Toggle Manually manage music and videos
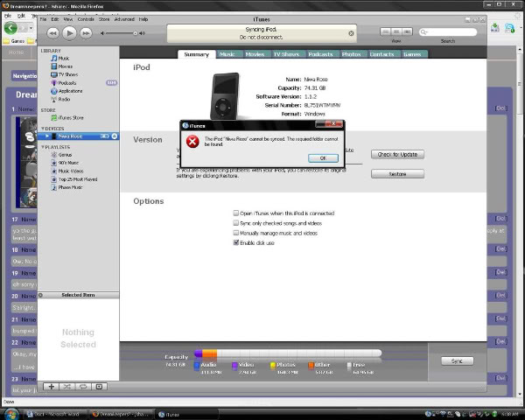Viewport: 525px width, 420px height. coord(235,233)
